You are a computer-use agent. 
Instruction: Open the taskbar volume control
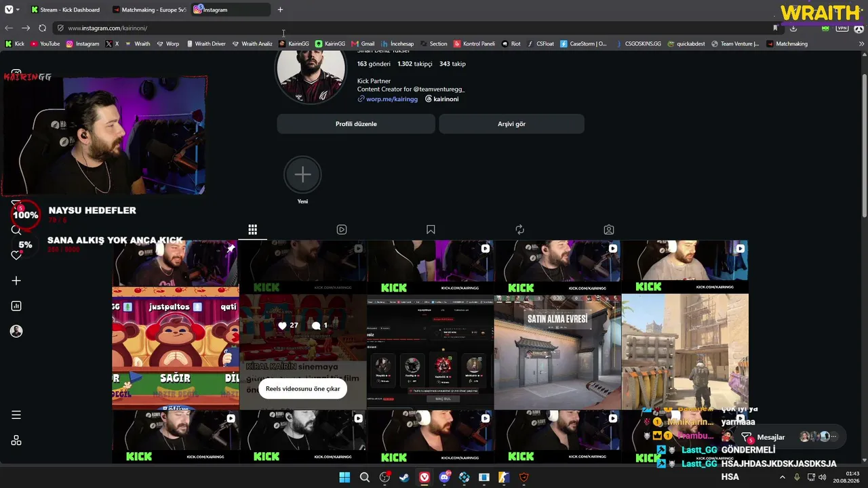coord(823,477)
